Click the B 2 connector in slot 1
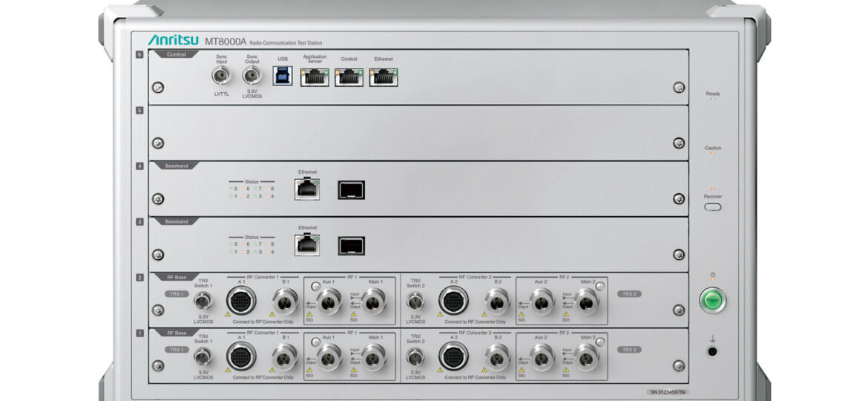This screenshot has height=401, width=868. point(497,357)
